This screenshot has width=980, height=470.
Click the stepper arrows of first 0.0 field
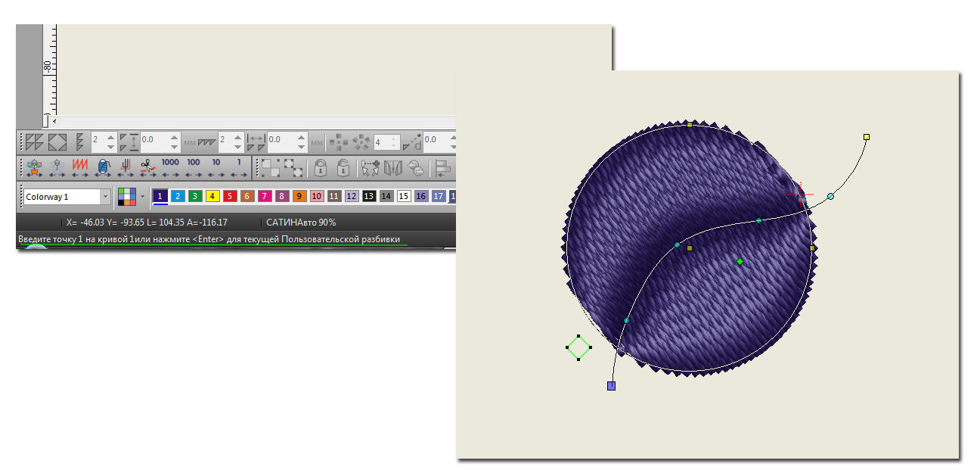[x=174, y=142]
